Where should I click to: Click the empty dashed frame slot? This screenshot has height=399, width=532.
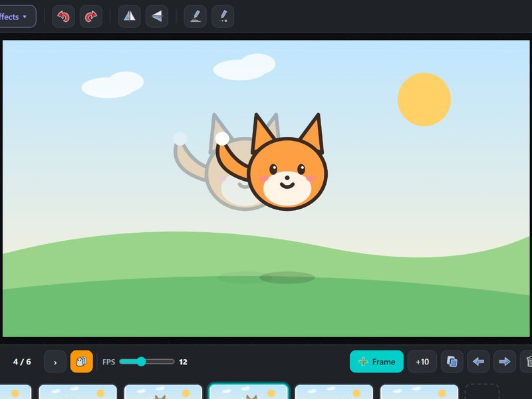(482, 392)
